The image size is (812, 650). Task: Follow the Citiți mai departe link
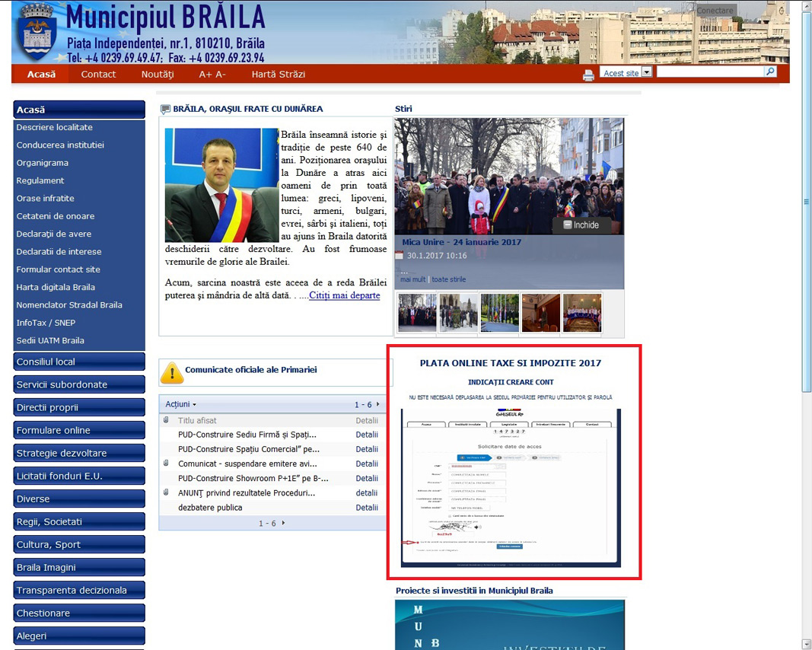344,295
